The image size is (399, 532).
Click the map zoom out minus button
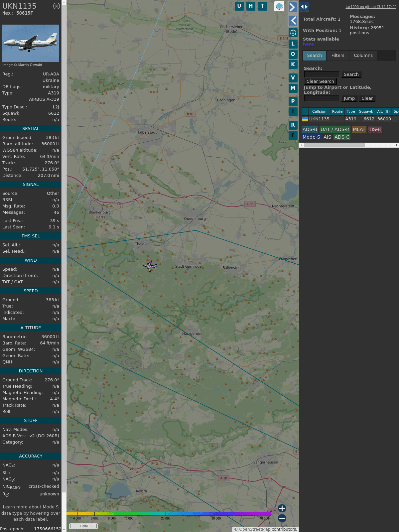click(282, 518)
